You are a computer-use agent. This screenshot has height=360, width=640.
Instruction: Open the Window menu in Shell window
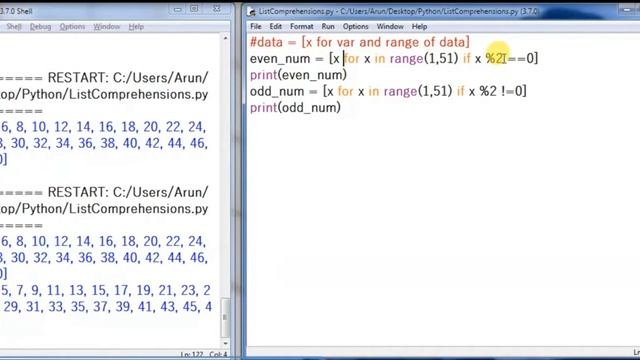tap(107, 27)
